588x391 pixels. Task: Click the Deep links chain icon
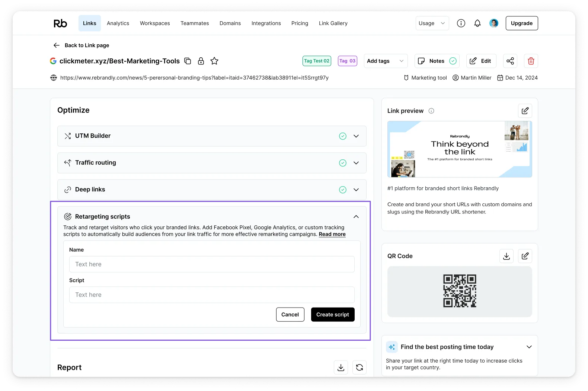(x=68, y=190)
